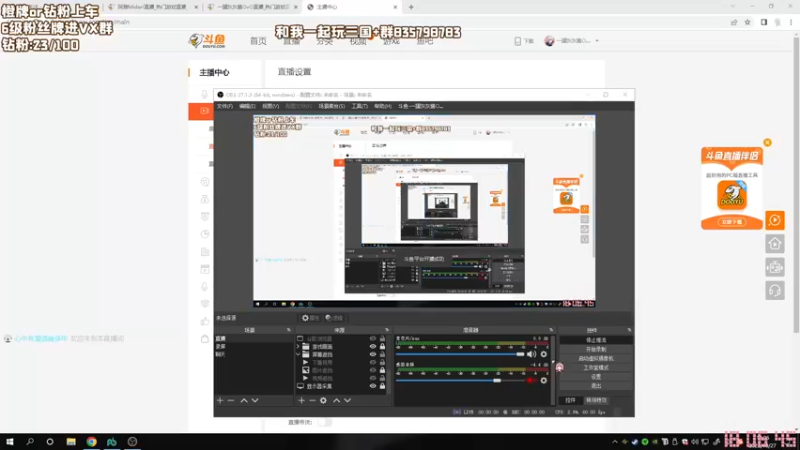This screenshot has width=800, height=450.
Task: Pop out the Sources dock panel icon
Action: (387, 330)
